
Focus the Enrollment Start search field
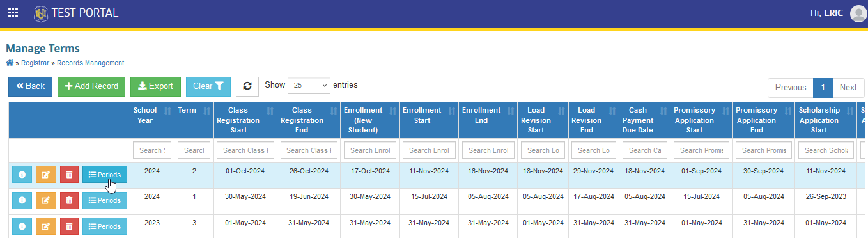pyautogui.click(x=429, y=150)
